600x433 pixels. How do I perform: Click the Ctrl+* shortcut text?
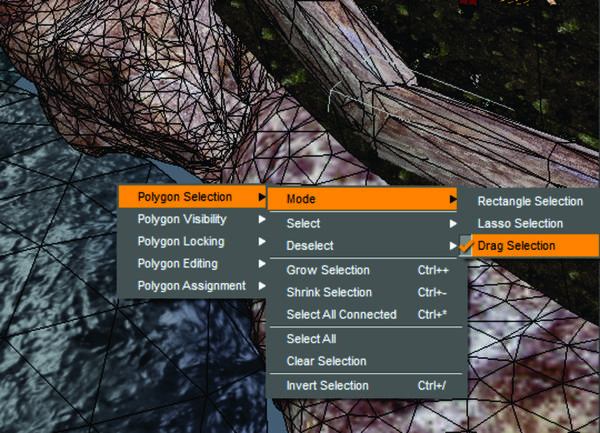tap(432, 314)
